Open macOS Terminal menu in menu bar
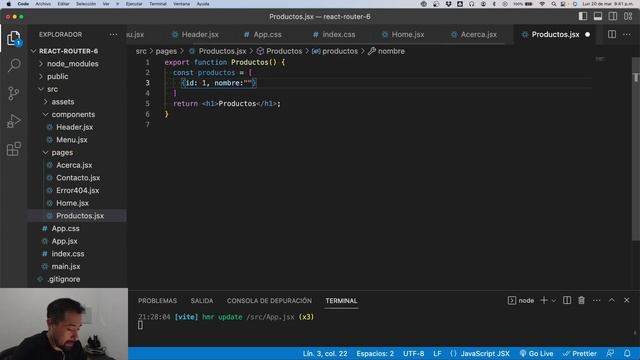 coord(158,4)
